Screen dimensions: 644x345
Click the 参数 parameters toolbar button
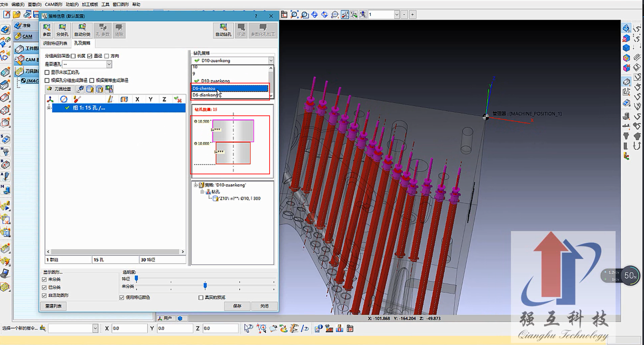pos(47,30)
